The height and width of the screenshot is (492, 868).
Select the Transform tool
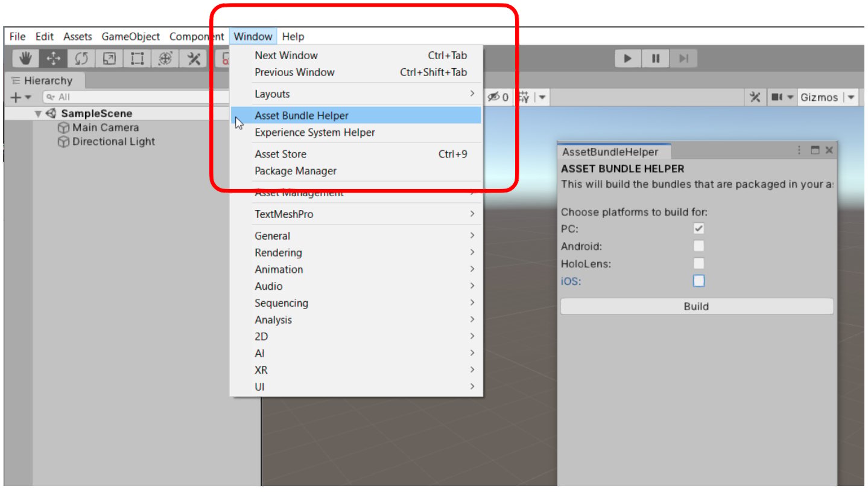165,59
